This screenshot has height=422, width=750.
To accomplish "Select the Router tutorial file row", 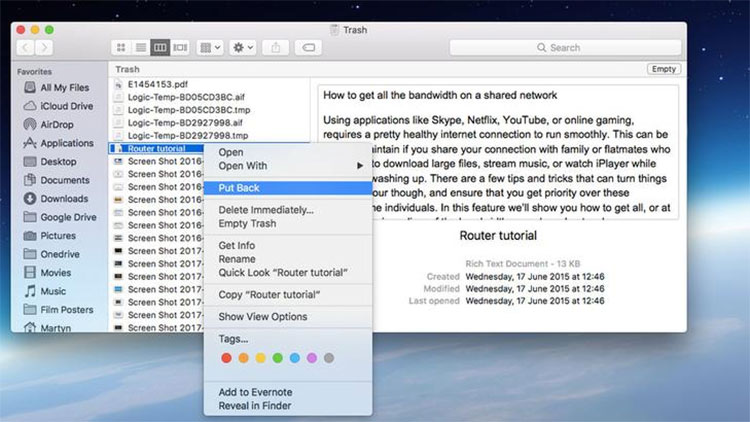I will click(x=157, y=148).
